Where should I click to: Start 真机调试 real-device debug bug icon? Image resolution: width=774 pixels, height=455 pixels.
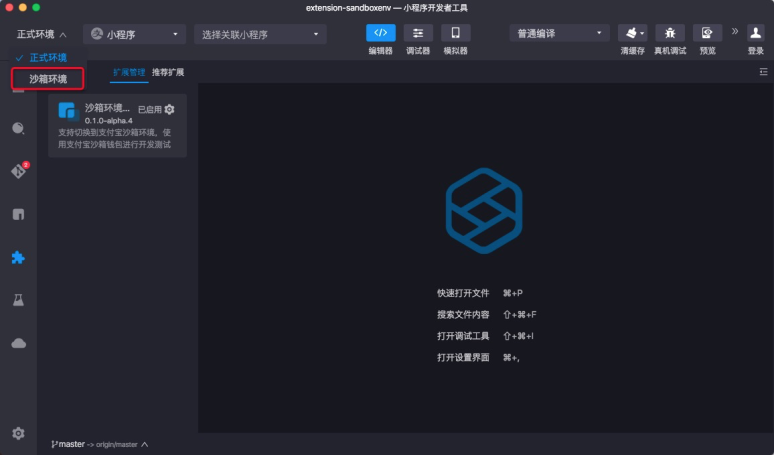click(670, 33)
